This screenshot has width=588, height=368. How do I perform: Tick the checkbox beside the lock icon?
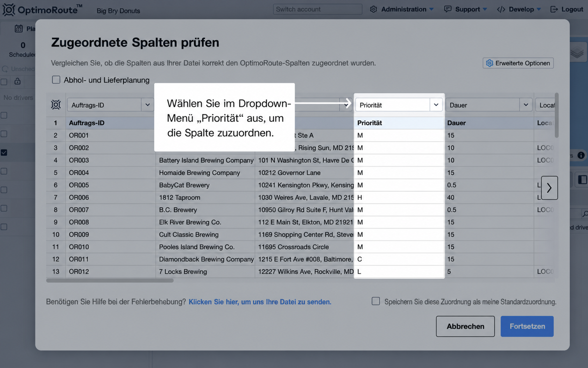[x=4, y=82]
